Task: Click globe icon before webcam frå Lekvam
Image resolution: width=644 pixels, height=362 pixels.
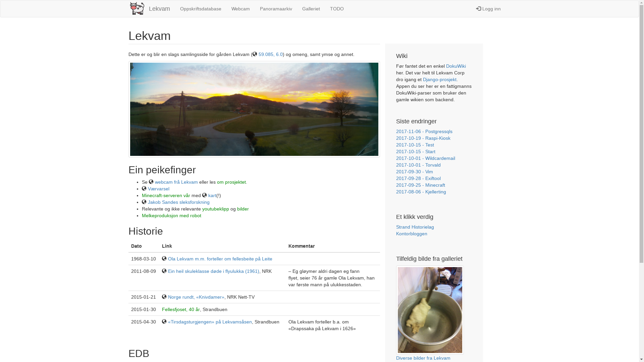Action: click(x=151, y=182)
